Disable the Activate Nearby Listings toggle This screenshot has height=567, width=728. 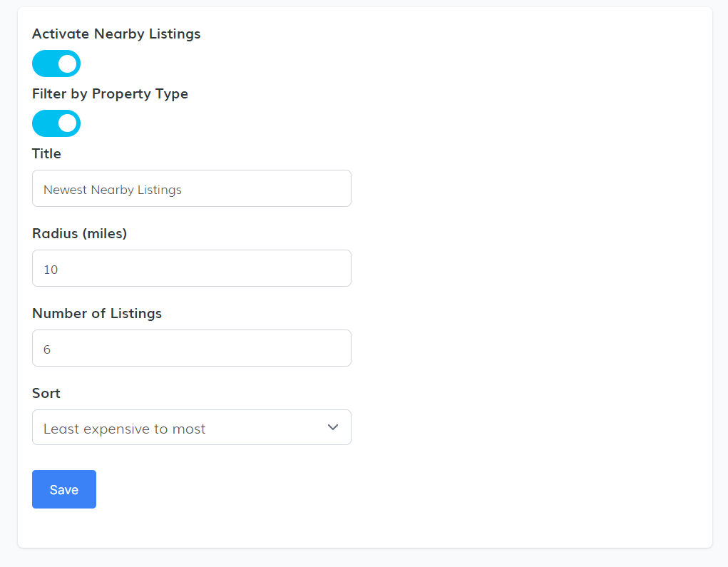click(56, 63)
